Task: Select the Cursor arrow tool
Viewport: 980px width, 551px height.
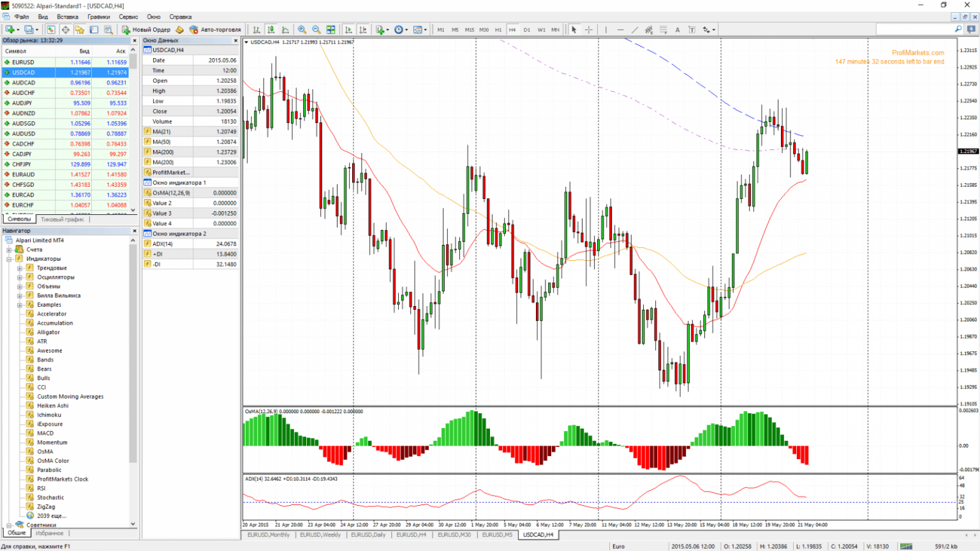Action: tap(574, 29)
